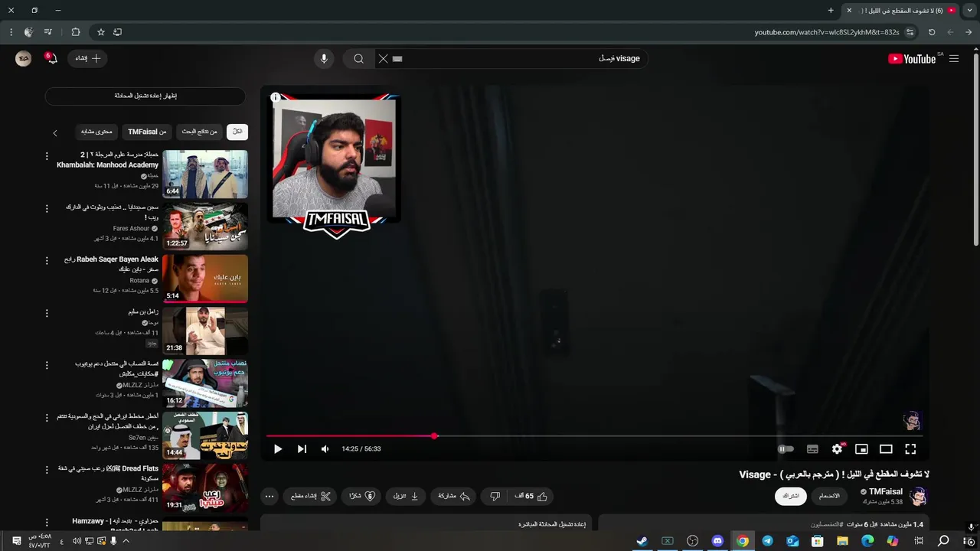Viewport: 980px width, 551px height.
Task: Clear the search box X icon
Action: (384, 59)
